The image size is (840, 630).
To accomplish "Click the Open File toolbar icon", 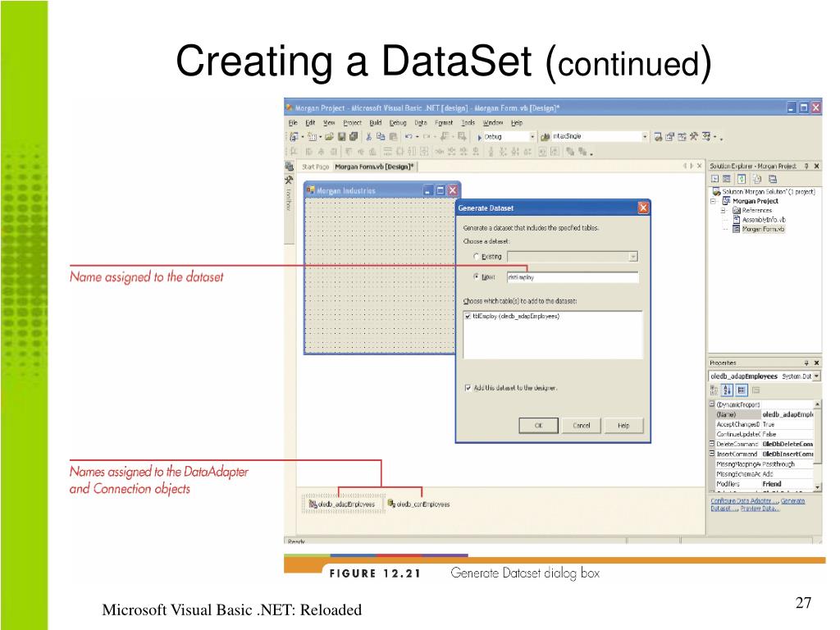I will 329,137.
